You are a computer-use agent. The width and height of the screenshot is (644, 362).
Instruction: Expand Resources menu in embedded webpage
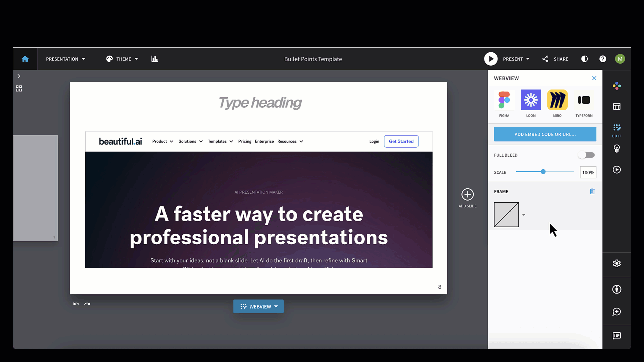click(x=290, y=141)
